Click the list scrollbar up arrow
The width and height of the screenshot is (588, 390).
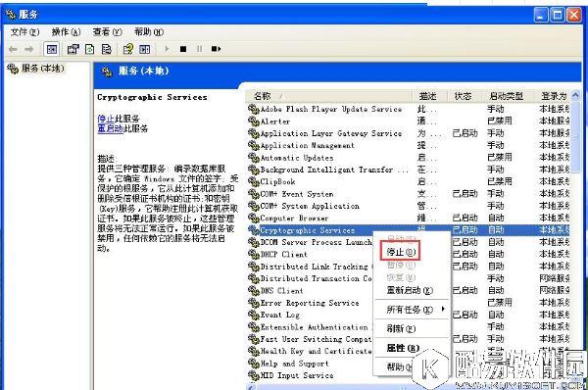coord(575,96)
